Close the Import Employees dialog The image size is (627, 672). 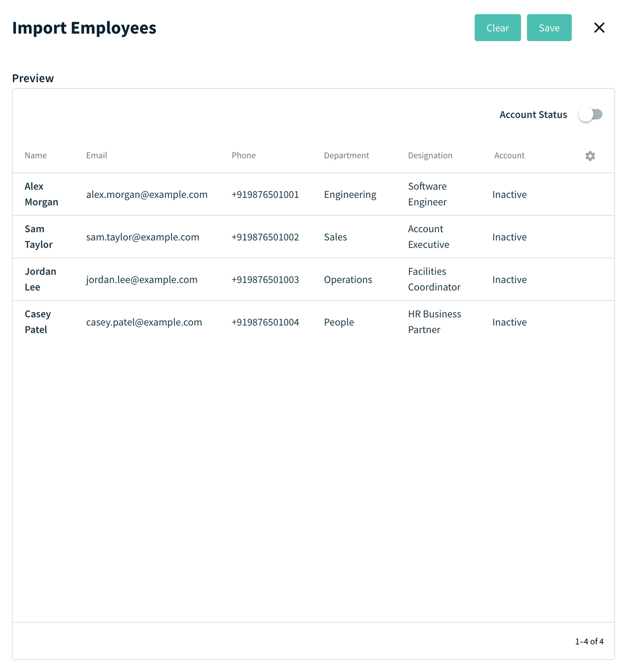coord(599,28)
